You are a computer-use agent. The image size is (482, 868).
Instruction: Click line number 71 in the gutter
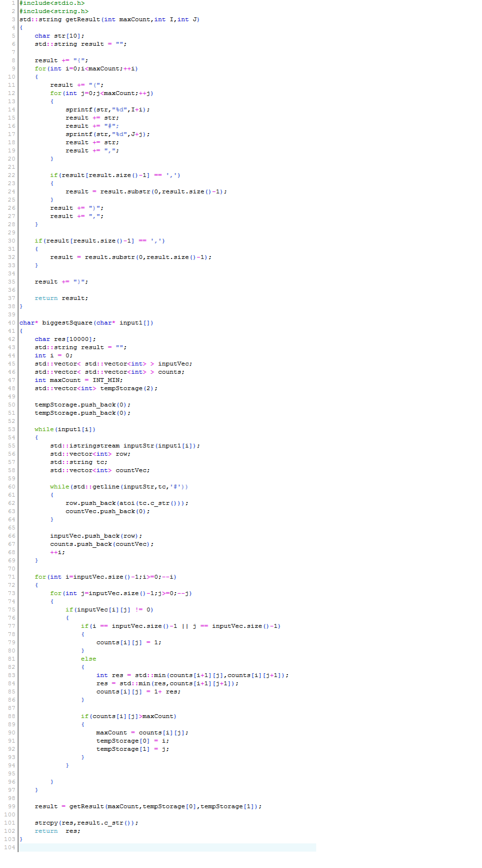11,577
